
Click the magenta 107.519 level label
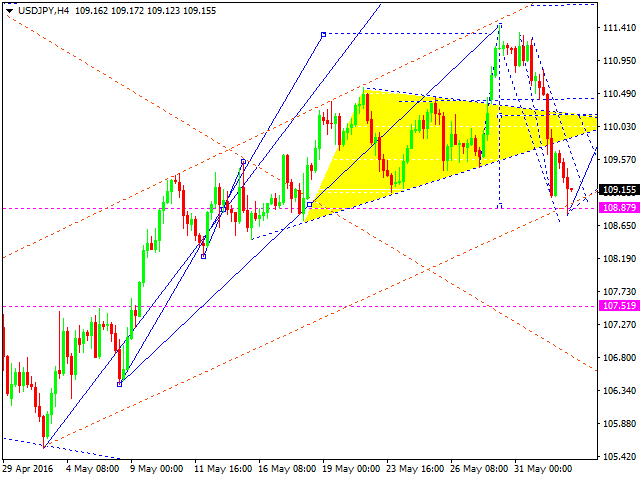point(619,306)
